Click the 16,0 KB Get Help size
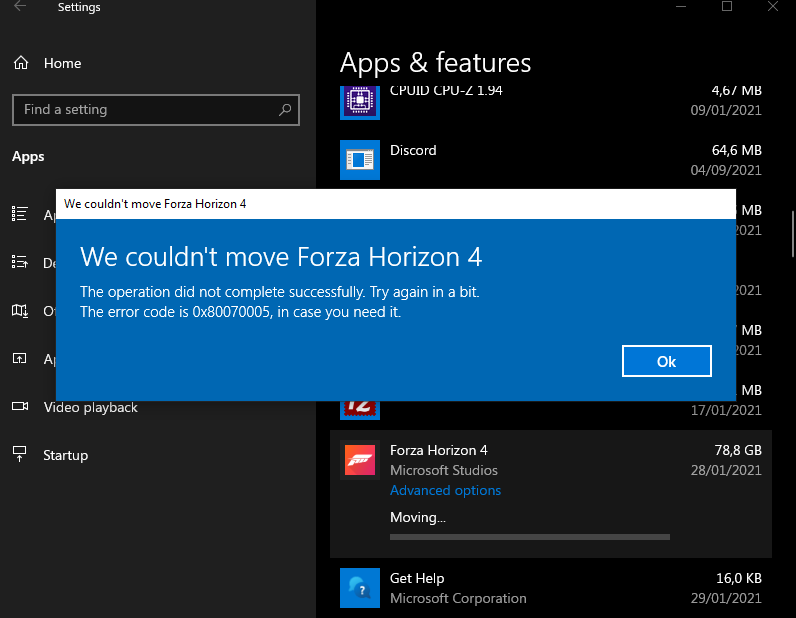796x618 pixels. tap(739, 578)
